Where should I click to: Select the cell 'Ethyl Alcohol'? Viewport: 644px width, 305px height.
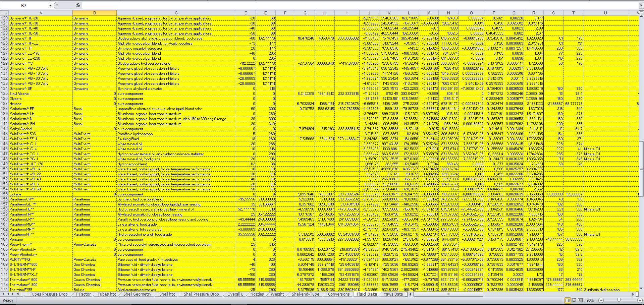click(x=41, y=94)
